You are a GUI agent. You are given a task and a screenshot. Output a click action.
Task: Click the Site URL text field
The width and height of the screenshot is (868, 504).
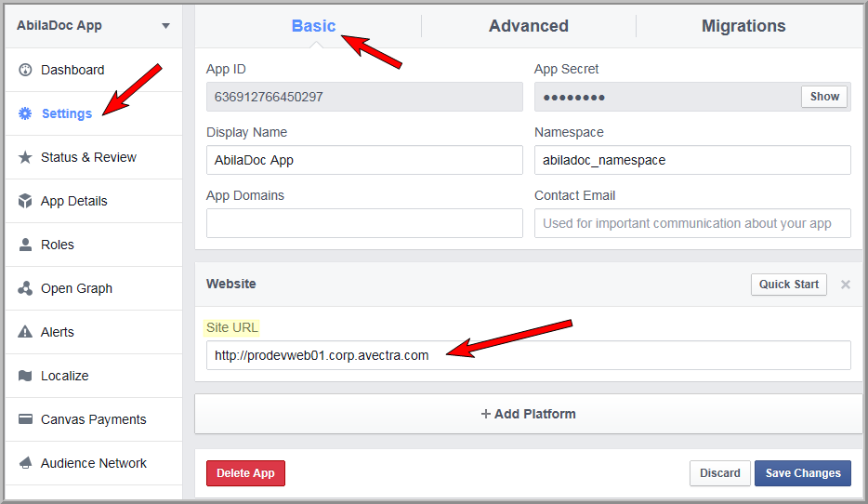point(529,355)
